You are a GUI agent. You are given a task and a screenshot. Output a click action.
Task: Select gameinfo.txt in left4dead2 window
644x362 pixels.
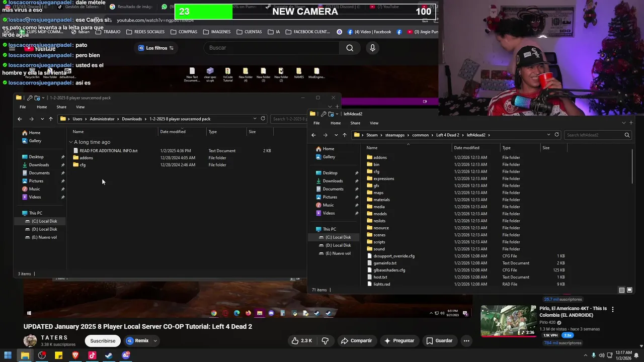[381, 263]
